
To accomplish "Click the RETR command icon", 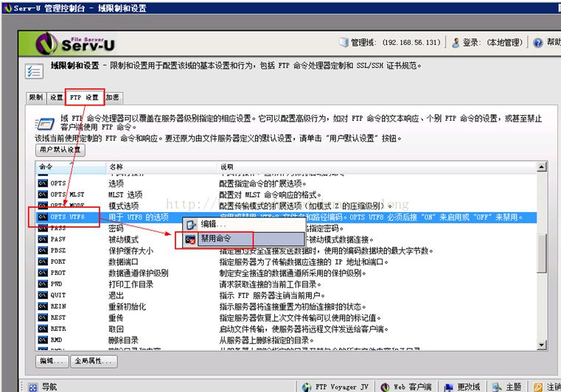I will coord(43,329).
